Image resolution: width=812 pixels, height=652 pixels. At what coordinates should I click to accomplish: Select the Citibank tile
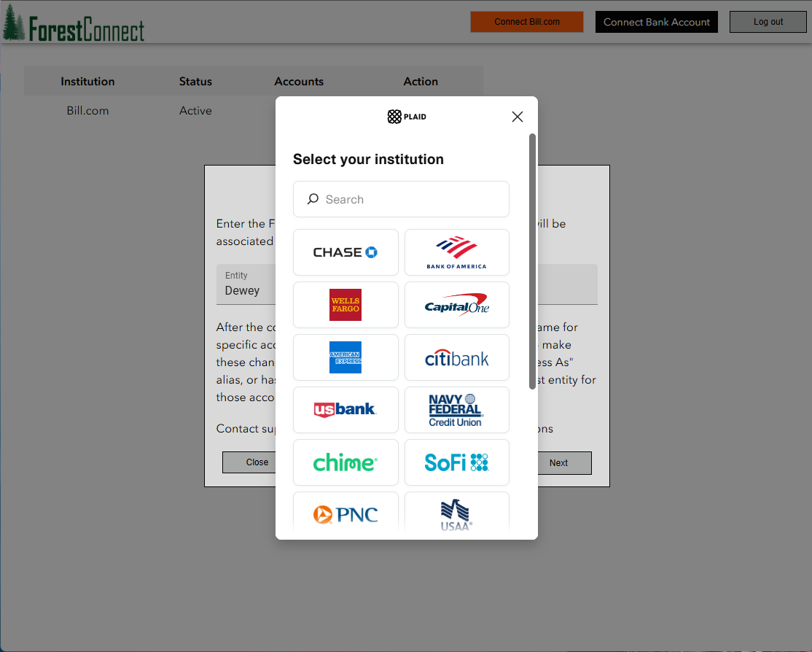457,357
